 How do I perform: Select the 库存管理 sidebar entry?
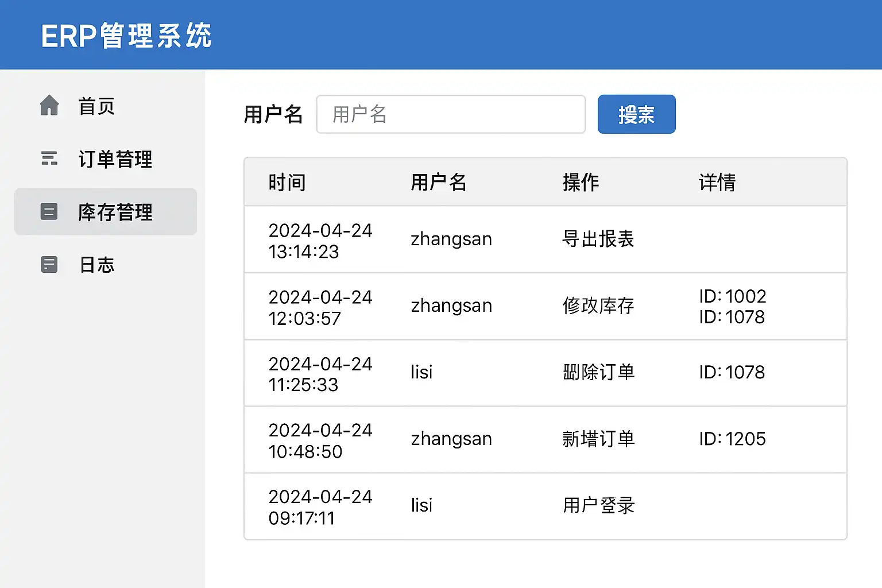click(x=115, y=212)
